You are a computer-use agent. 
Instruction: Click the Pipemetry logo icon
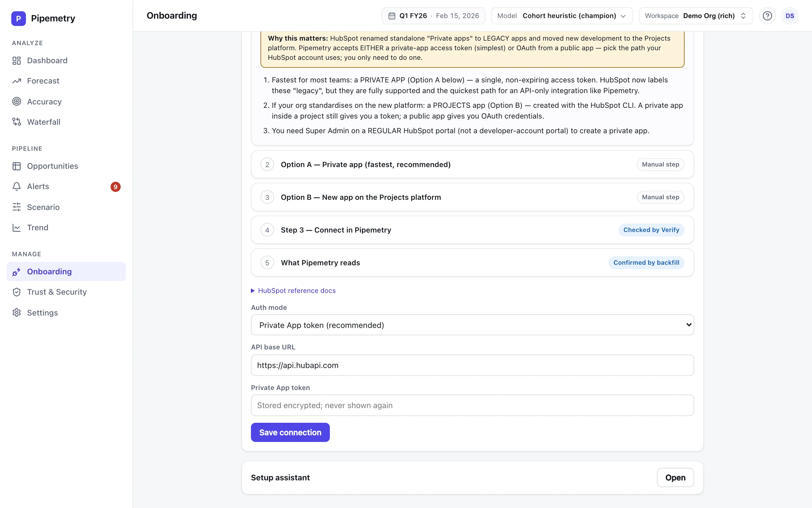click(x=18, y=18)
